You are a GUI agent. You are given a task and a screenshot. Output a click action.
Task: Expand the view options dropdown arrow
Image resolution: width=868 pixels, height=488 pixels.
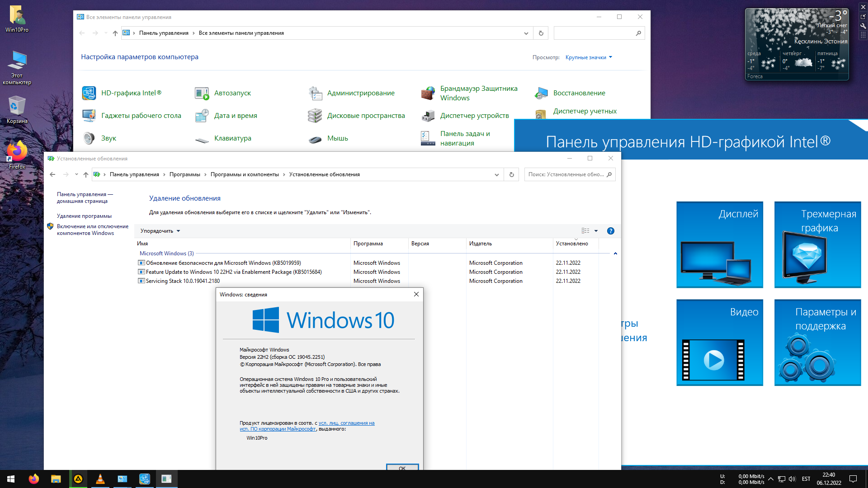[x=596, y=231]
